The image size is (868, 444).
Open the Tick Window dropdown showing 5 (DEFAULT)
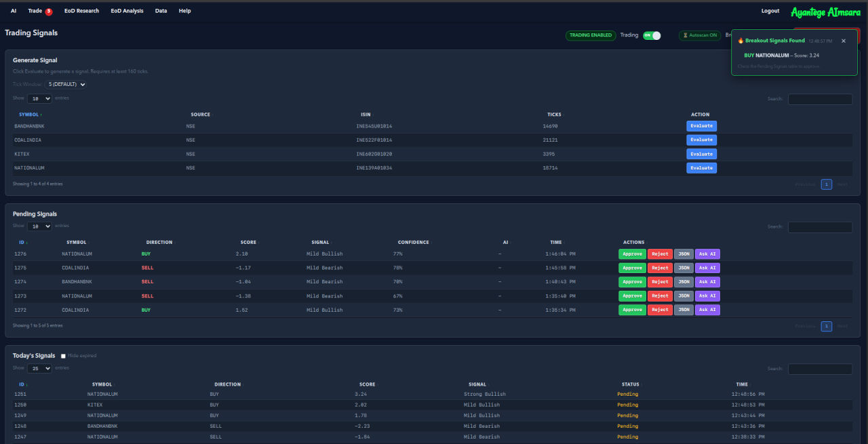click(x=65, y=84)
